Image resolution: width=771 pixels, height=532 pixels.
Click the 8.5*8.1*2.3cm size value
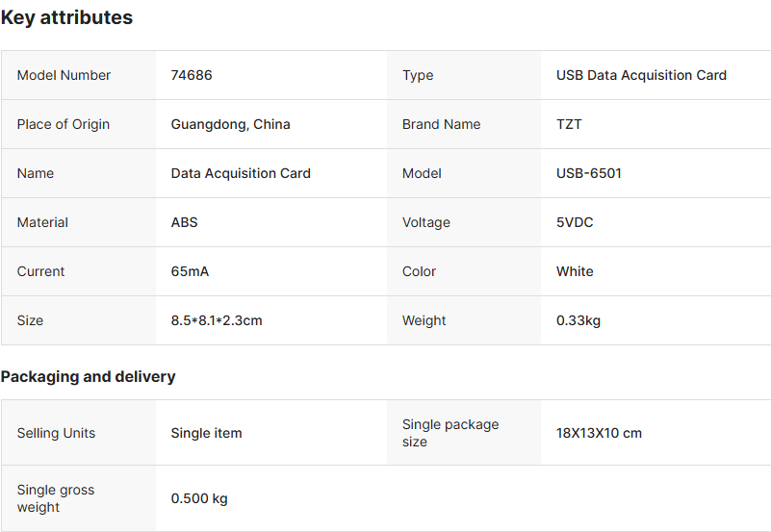[217, 320]
